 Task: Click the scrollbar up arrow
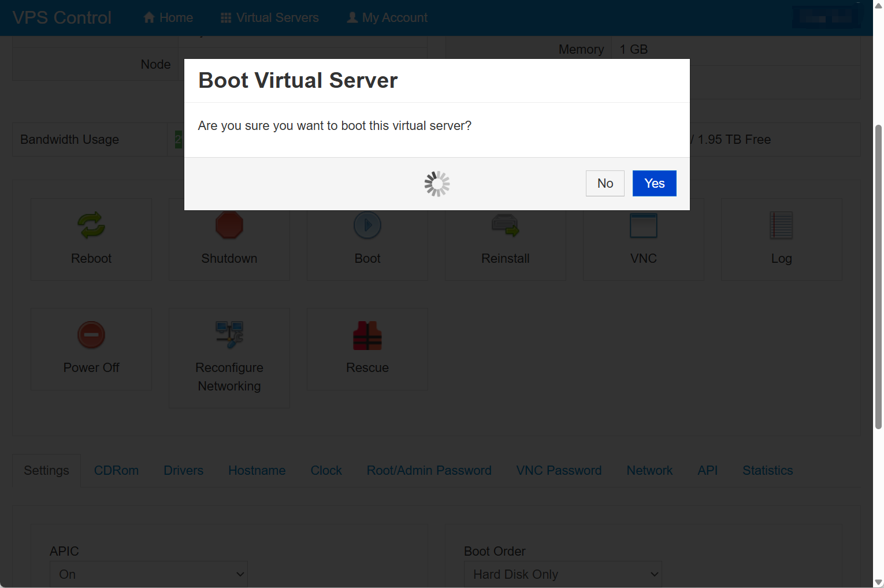[878, 5]
